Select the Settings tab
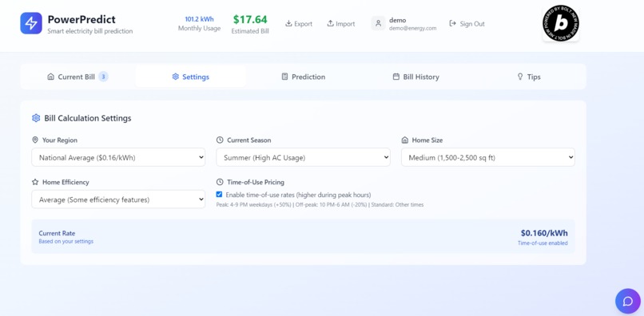The width and height of the screenshot is (644, 316). click(x=191, y=77)
